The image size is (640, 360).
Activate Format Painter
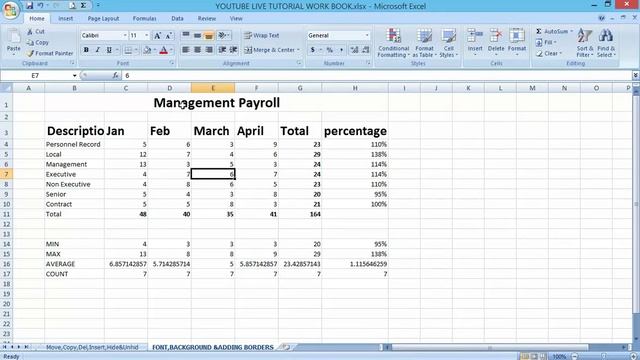tap(50, 53)
